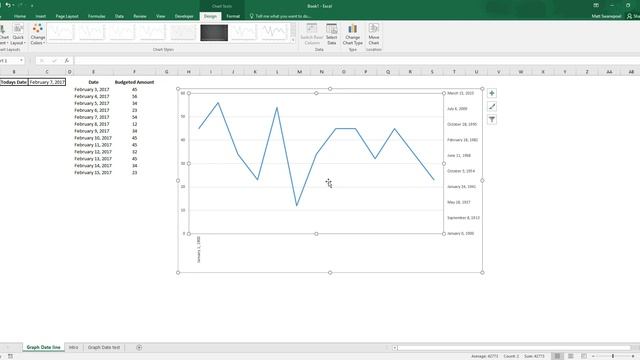Adjust the zoom slider in status bar
Image resolution: width=640 pixels, height=360 pixels.
coord(613,356)
